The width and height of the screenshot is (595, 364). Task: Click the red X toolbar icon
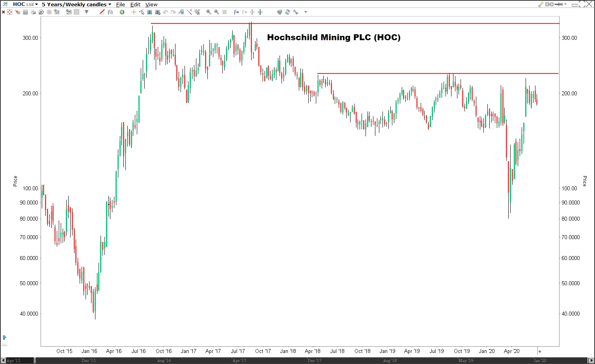point(3,12)
